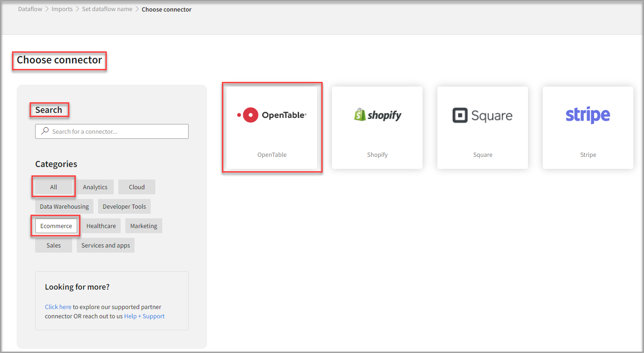This screenshot has width=644, height=353.
Task: Filter by Data Warehousing category
Action: pyautogui.click(x=64, y=206)
